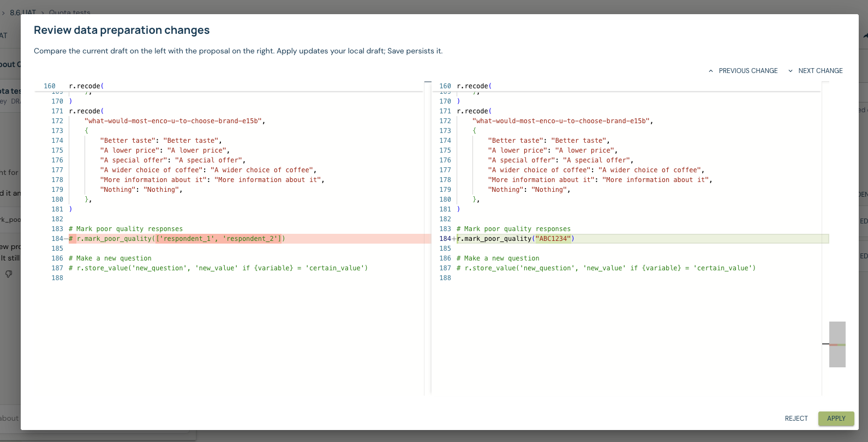
Task: Click the r.store_value comment line in the left pane
Action: pyautogui.click(x=218, y=268)
